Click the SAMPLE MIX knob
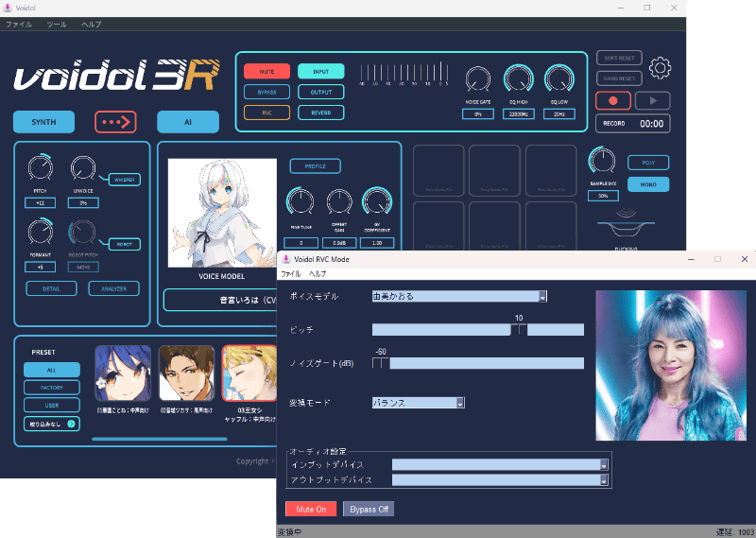756x538 pixels. point(602,161)
